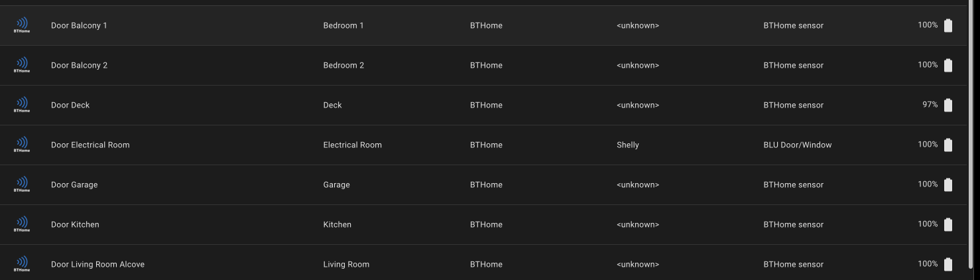Click BTHome icon for Living Room Alcove
This screenshot has height=280, width=980.
(22, 264)
